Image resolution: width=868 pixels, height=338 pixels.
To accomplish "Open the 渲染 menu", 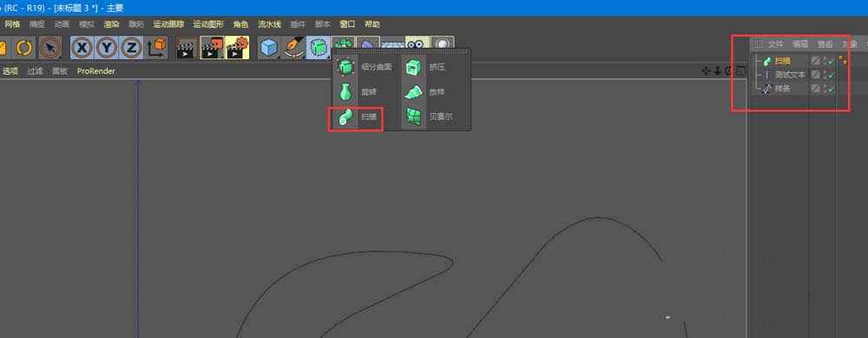I will (112, 24).
